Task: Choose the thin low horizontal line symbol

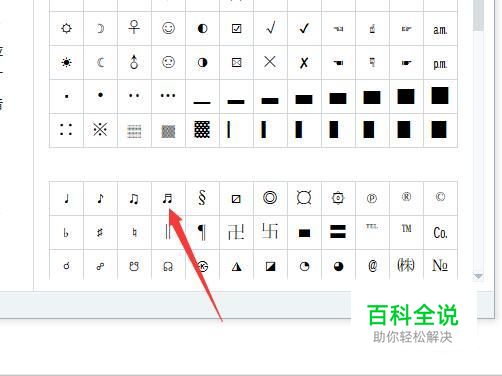Action: click(x=202, y=103)
